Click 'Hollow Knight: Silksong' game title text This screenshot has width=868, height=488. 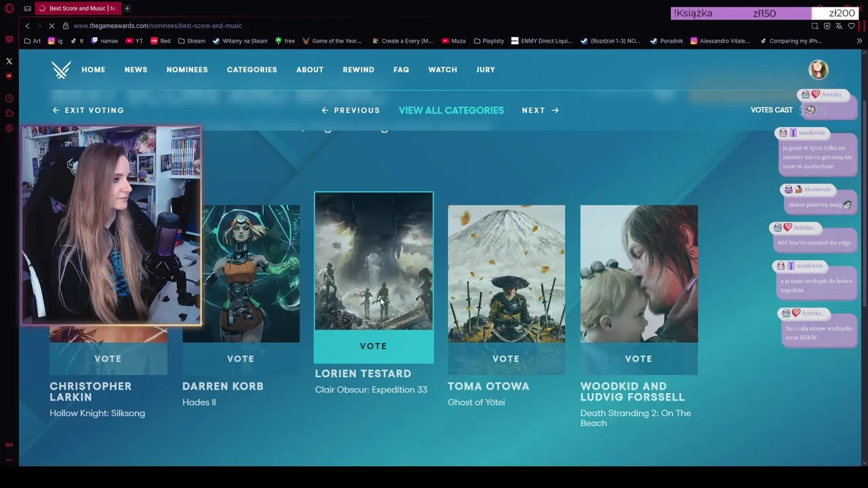(x=97, y=413)
